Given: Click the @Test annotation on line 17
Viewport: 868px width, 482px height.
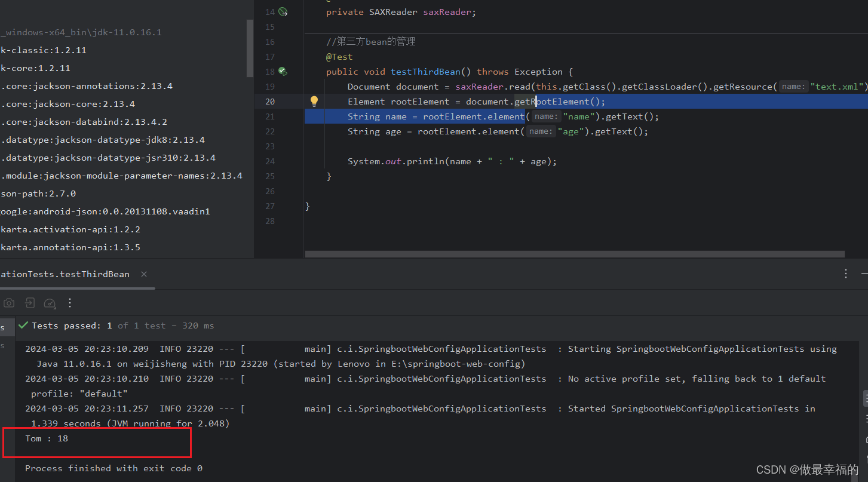Looking at the screenshot, I should pyautogui.click(x=339, y=57).
